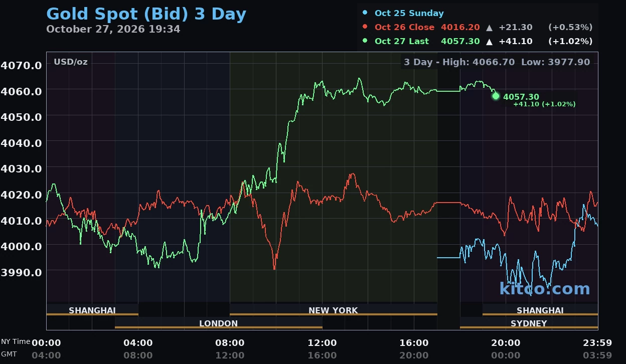Screen dimensions: 626x364
Task: Click the "USD/oz" unit label
Action: 71,62
